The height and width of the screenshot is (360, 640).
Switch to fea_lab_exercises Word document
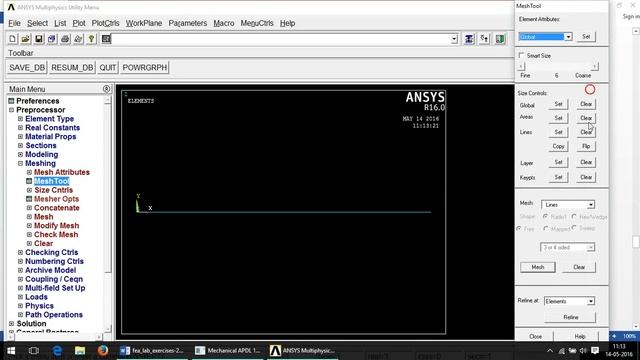(x=152, y=351)
